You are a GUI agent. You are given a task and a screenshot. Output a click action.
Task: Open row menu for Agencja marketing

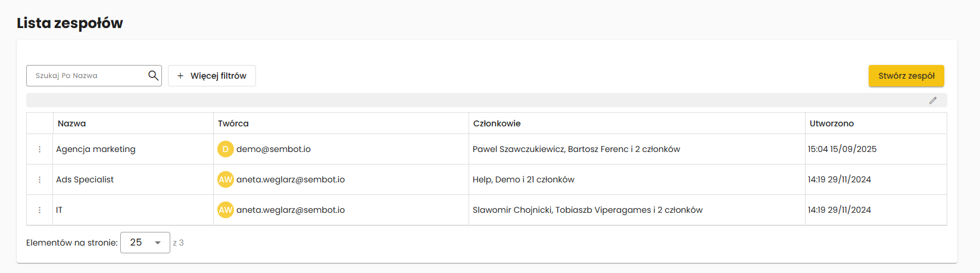click(x=40, y=150)
